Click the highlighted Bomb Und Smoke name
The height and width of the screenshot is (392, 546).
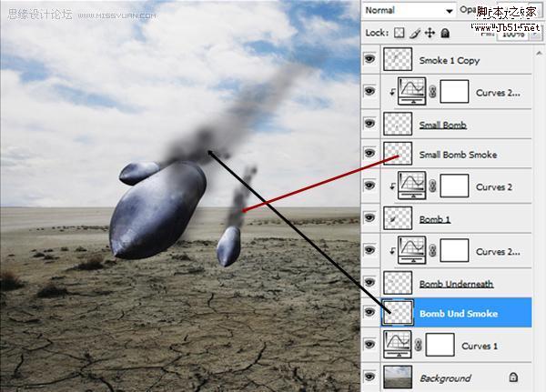click(459, 314)
